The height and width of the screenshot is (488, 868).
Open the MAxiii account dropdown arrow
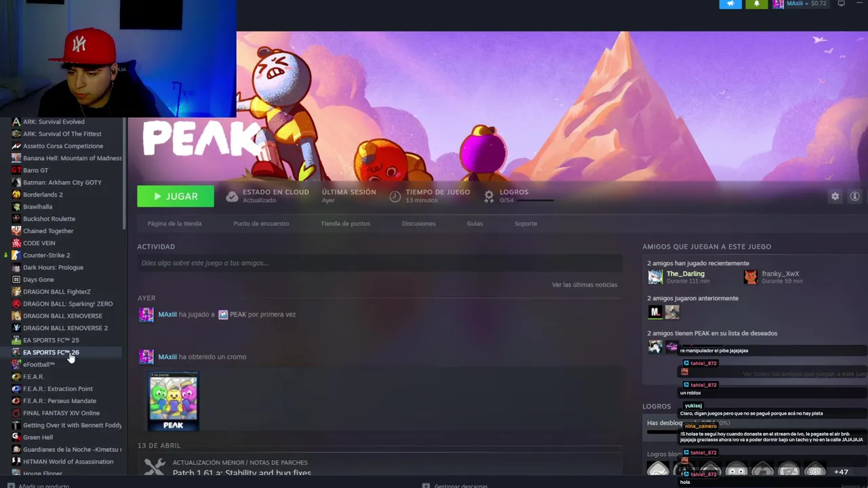tap(806, 4)
